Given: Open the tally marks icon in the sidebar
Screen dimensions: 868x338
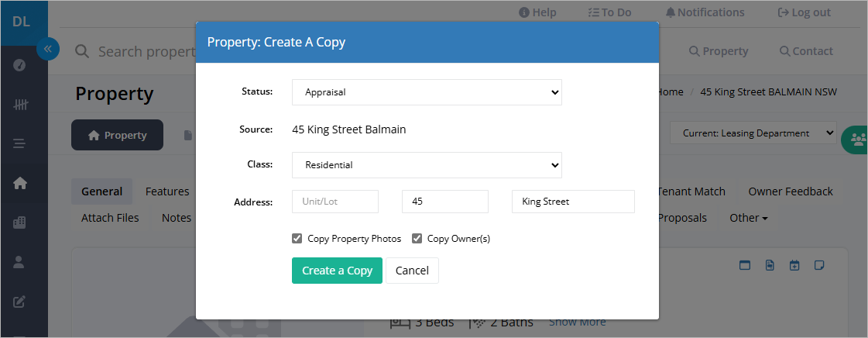Looking at the screenshot, I should click(x=19, y=104).
